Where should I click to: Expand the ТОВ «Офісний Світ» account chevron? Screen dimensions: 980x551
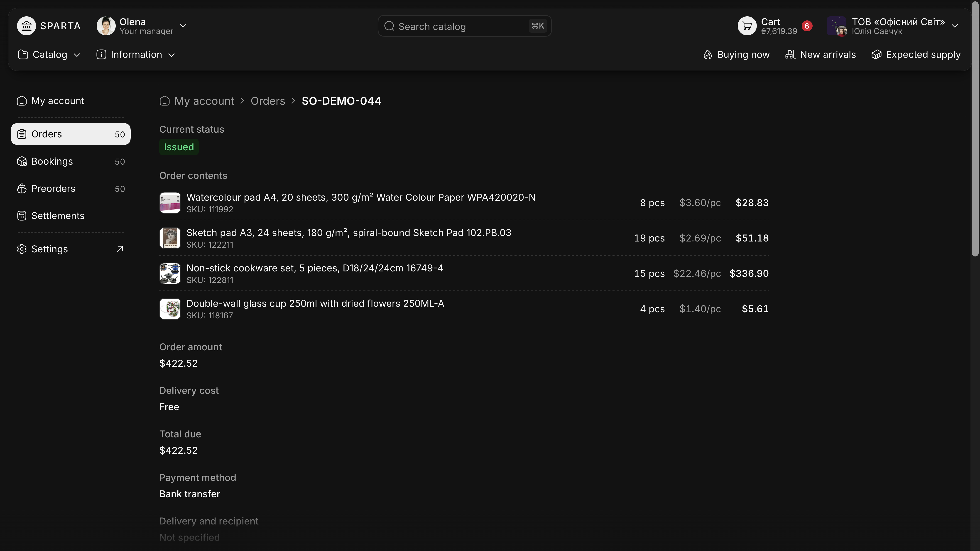955,26
